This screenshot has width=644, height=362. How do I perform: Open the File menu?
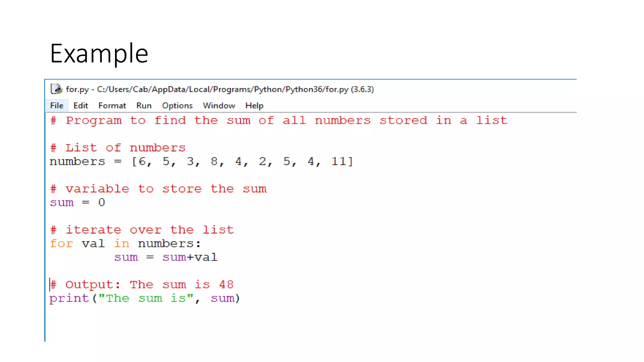57,106
